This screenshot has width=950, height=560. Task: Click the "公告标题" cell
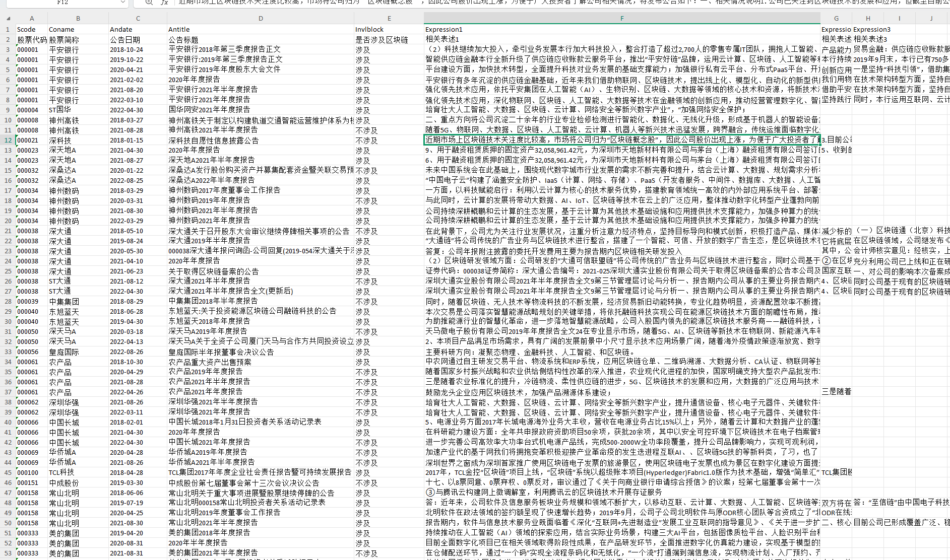click(x=261, y=39)
